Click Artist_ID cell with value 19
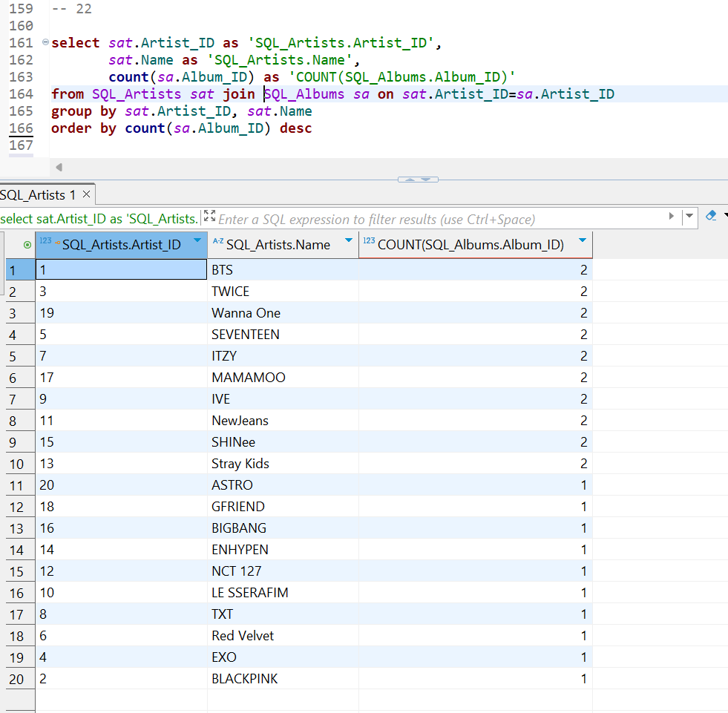Screen dimensions: 728x713 coord(121,313)
